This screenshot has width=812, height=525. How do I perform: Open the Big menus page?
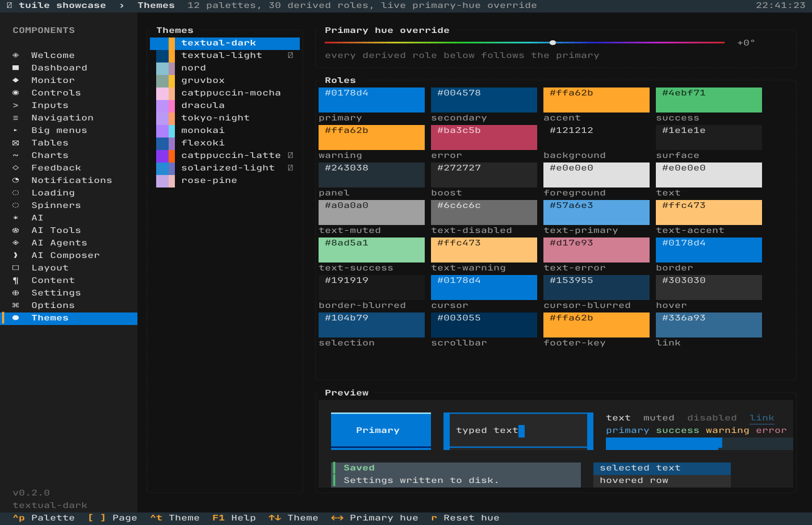pos(69,130)
